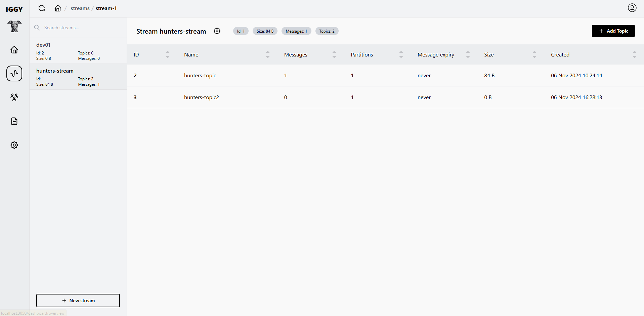
Task: Click the New stream button
Action: pyautogui.click(x=78, y=301)
